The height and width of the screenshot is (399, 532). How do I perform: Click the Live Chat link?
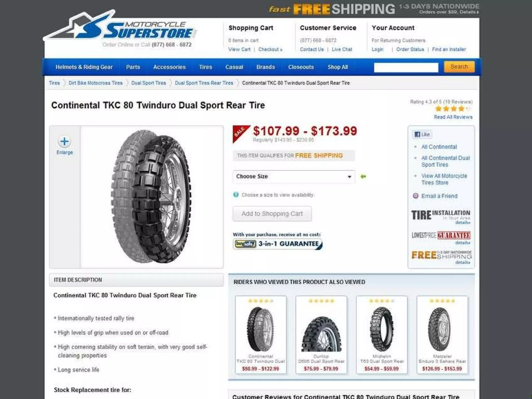click(342, 49)
